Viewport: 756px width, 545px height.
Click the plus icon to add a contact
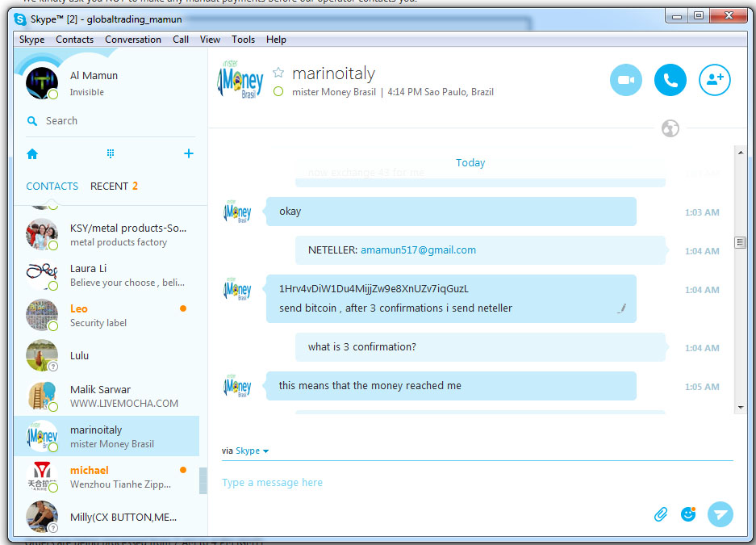point(189,153)
